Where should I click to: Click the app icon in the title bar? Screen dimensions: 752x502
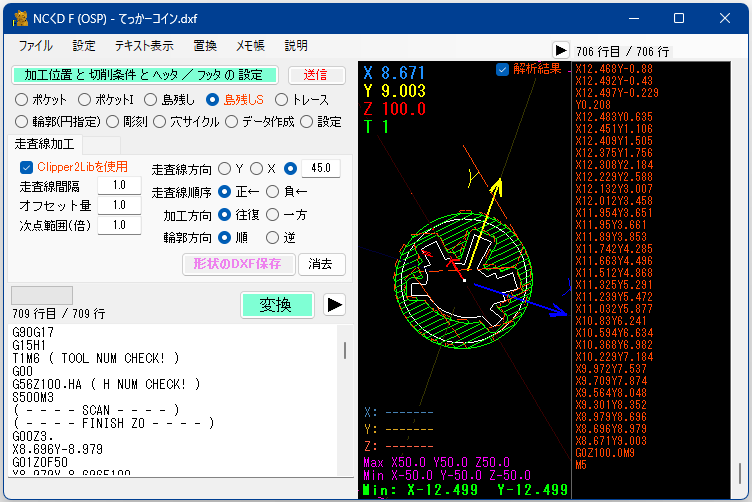coord(20,19)
